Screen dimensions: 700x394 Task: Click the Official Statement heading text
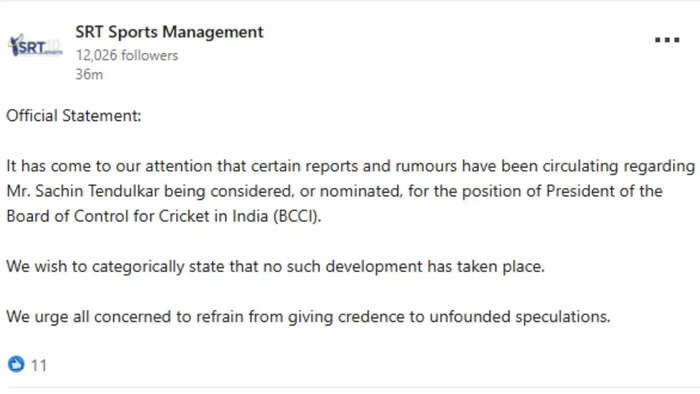click(74, 116)
